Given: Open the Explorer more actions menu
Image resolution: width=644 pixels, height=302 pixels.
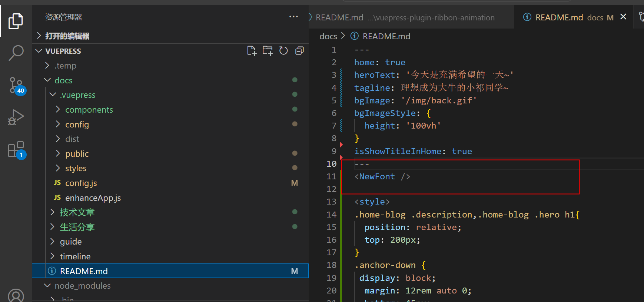Looking at the screenshot, I should point(293,17).
